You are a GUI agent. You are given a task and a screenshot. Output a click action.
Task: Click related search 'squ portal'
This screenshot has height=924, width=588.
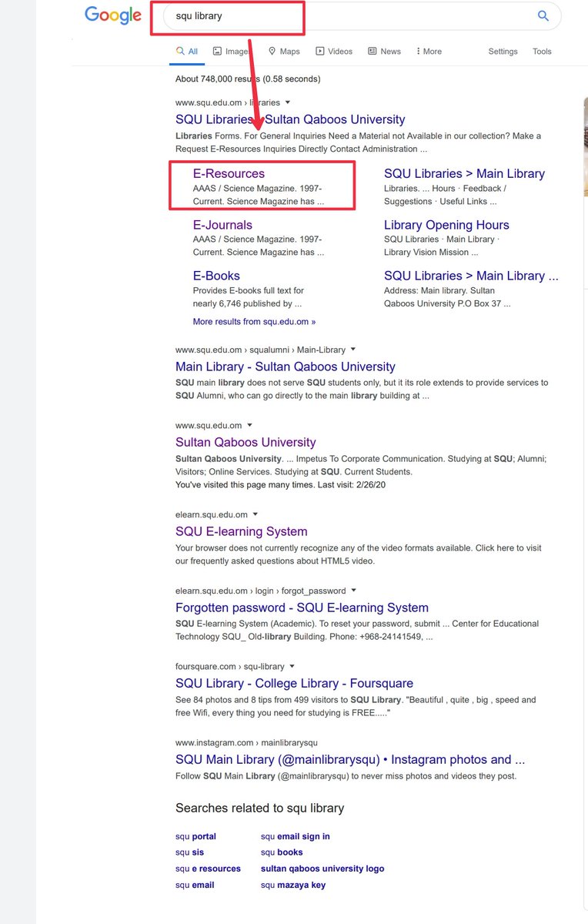click(195, 836)
